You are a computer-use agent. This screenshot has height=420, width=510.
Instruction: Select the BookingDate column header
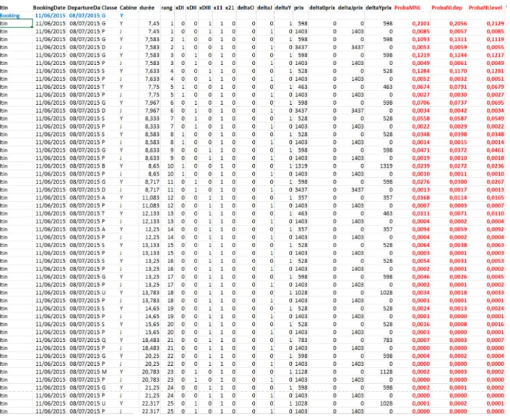pos(49,7)
